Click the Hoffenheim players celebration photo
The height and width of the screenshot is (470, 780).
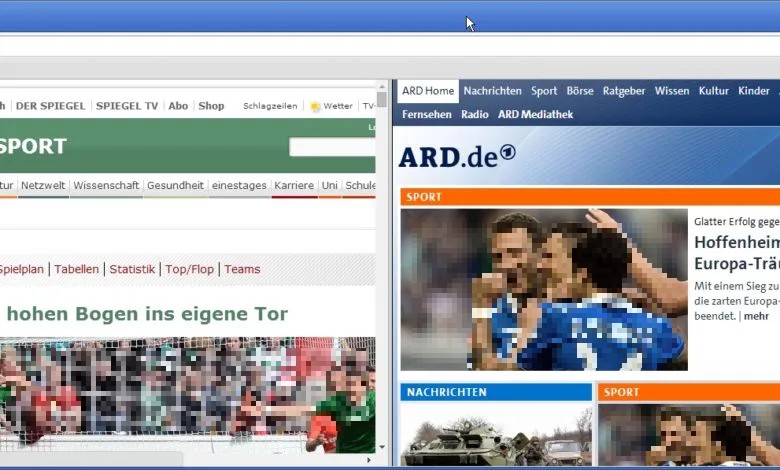pos(544,289)
